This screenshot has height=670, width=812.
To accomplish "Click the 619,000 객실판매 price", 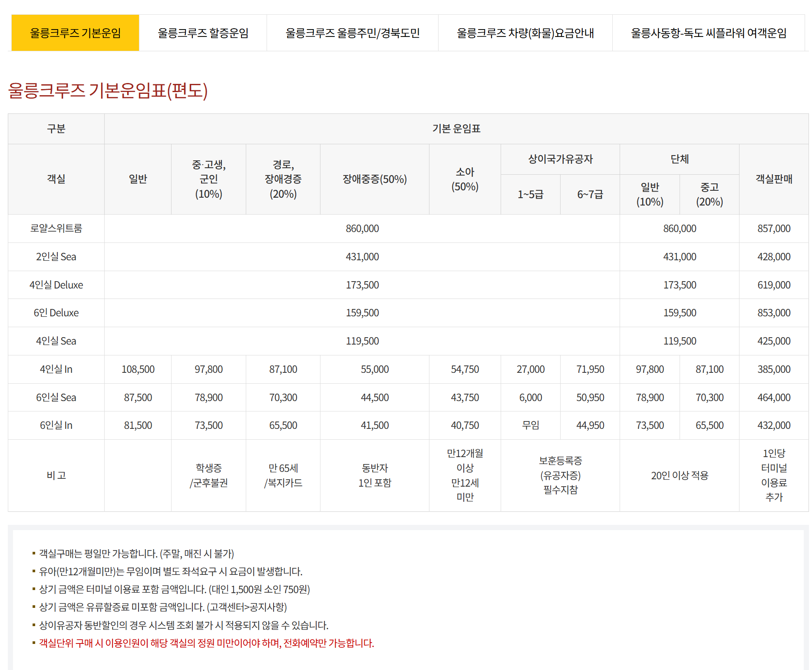I will coord(774,285).
